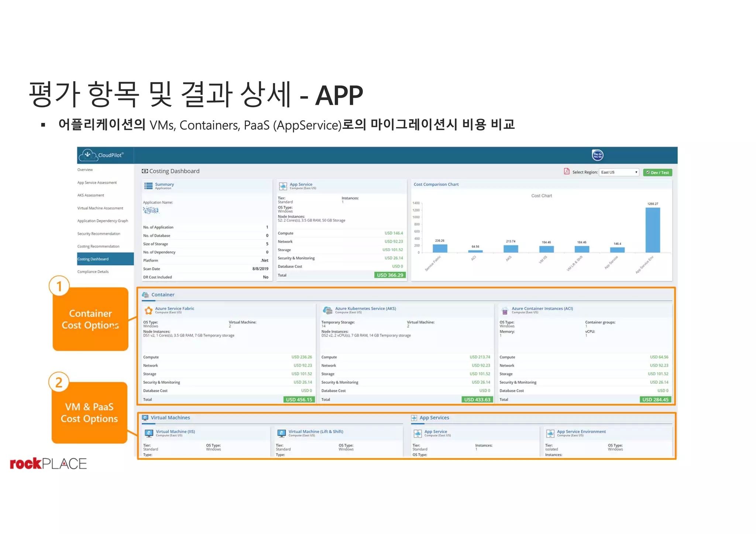The width and height of the screenshot is (756, 534).
Task: Click the Platform value .Net
Action: click(x=265, y=260)
